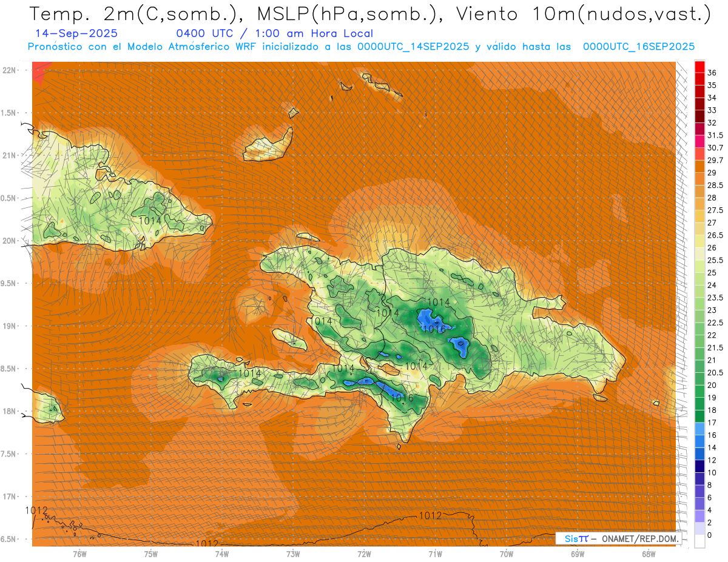Click the legend value '32'
This screenshot has width=728, height=562.
pos(712,122)
